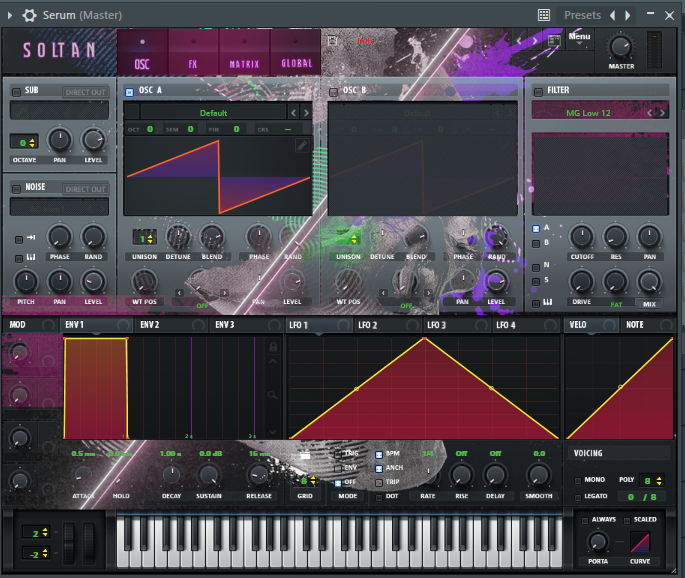This screenshot has height=578, width=685.
Task: Toggle NOISE DIRECT OUT button
Action: click(x=85, y=189)
